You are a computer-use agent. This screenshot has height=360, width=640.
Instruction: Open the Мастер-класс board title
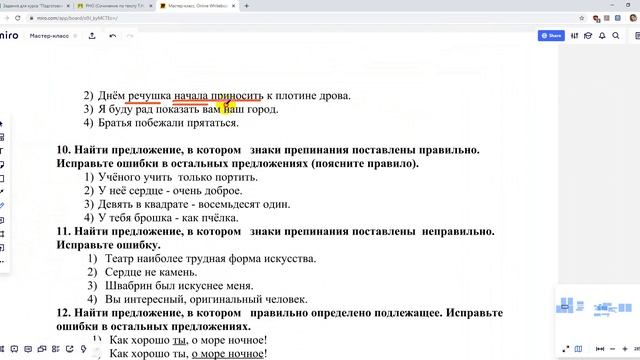point(49,36)
